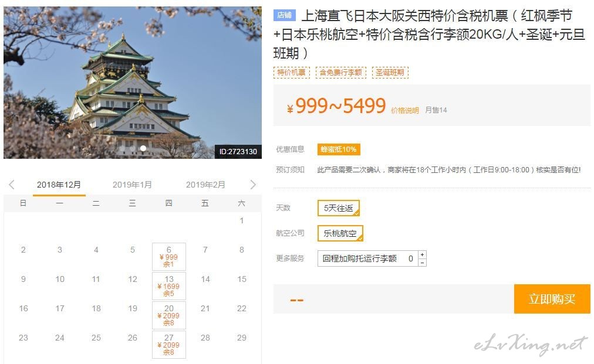Click the product title 上海直飞日本大阪关西特价含税机票

[x=429, y=35]
